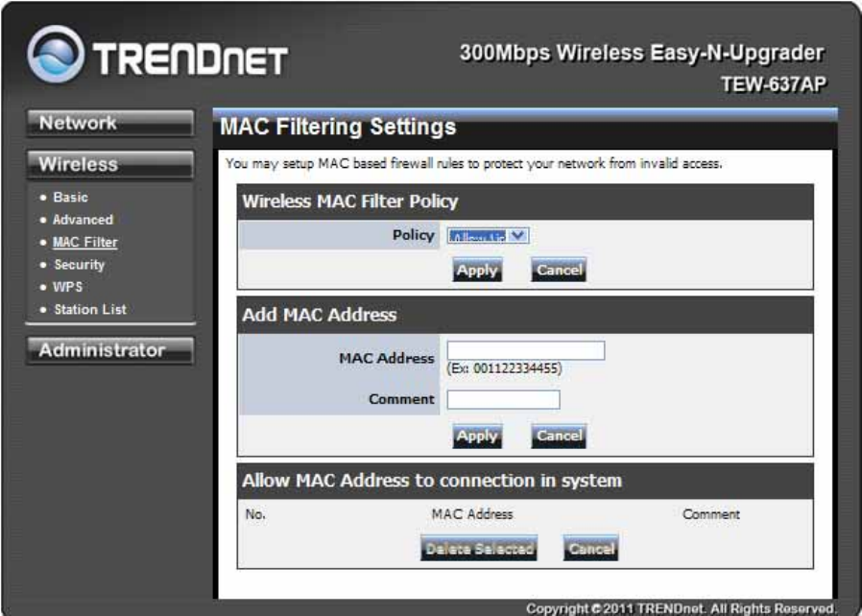Image resolution: width=862 pixels, height=616 pixels.
Task: Focus the Comment input field
Action: [x=504, y=399]
